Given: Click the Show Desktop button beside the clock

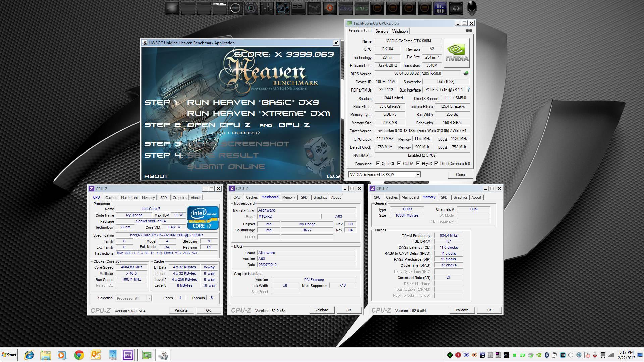Looking at the screenshot, I should click(x=640, y=355).
